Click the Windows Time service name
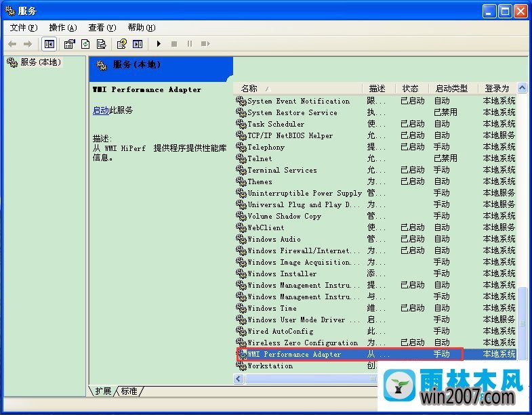The height and width of the screenshot is (415, 532). coord(272,308)
